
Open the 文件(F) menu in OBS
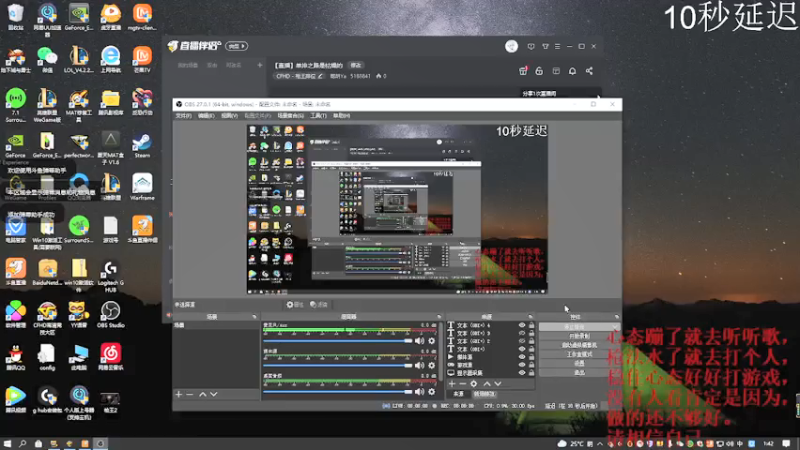click(184, 116)
